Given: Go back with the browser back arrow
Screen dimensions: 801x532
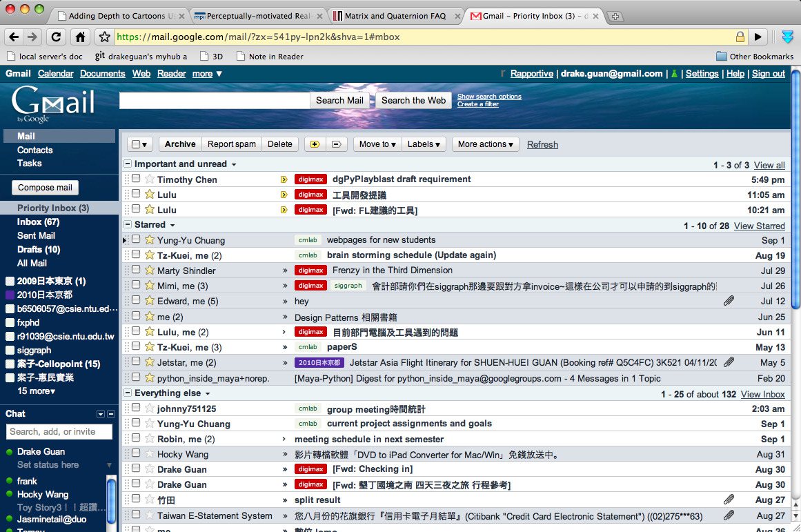Looking at the screenshot, I should pyautogui.click(x=14, y=37).
